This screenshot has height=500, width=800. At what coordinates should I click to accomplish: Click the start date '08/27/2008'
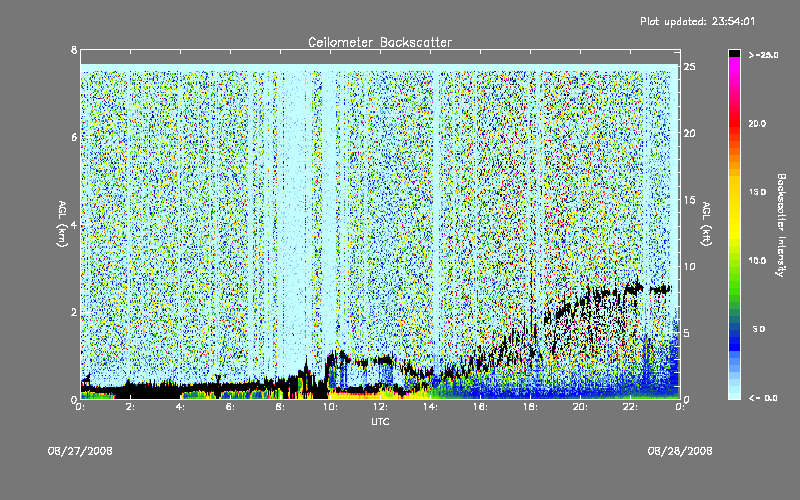coord(80,451)
